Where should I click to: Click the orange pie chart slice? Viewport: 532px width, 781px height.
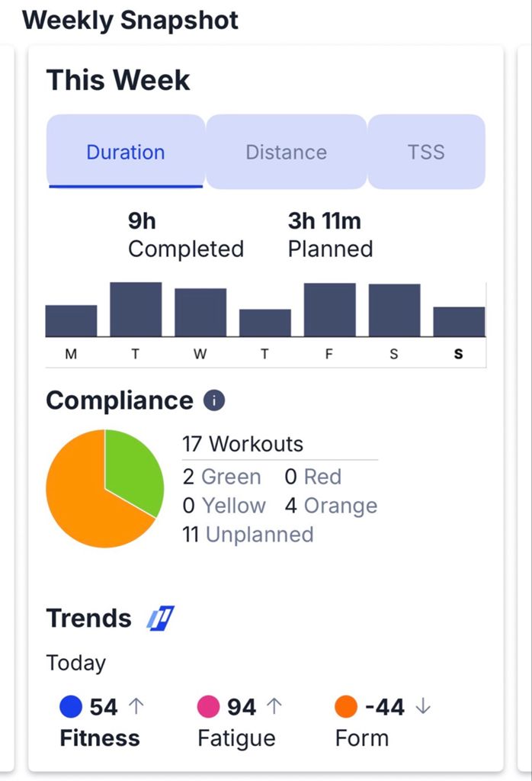(84, 503)
